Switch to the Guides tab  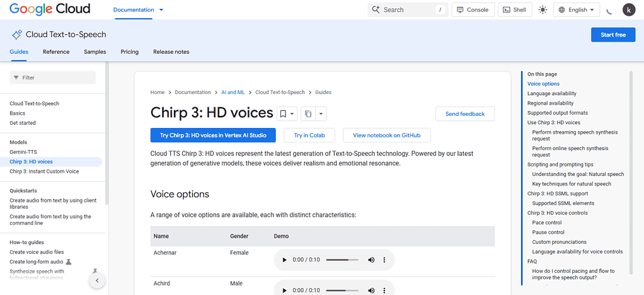coord(19,52)
